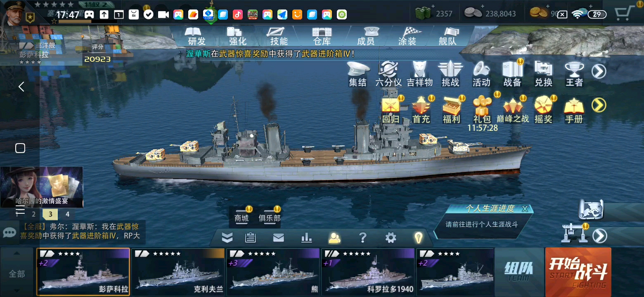The width and height of the screenshot is (644, 297).
Task: Switch to chat tab 2
Action: pos(34,214)
